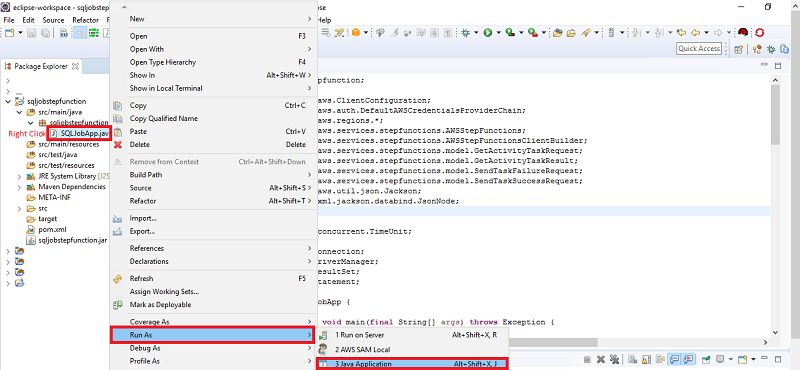Click the Save icon in toolbar
Screen dimensions: 800x370
click(x=31, y=33)
